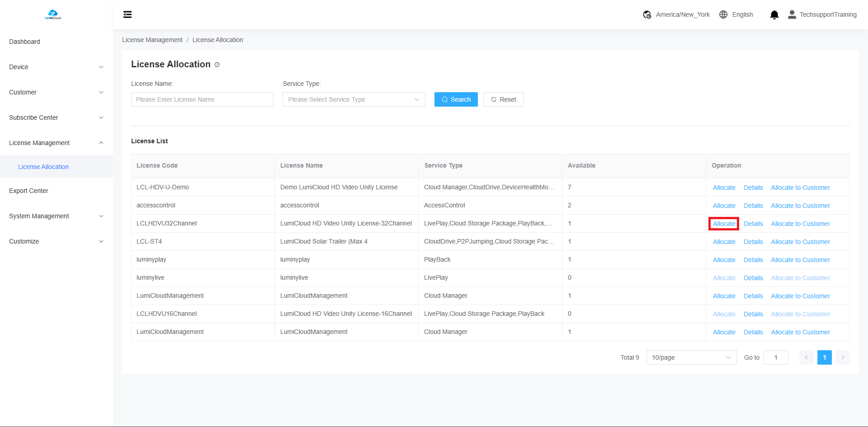Expand the Subscribe Center menu
The width and height of the screenshot is (868, 427).
[56, 117]
